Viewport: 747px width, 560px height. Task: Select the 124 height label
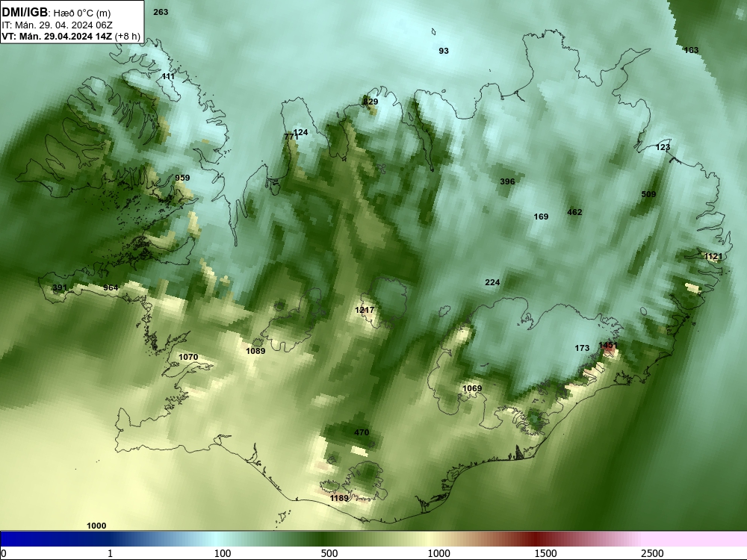300,132
